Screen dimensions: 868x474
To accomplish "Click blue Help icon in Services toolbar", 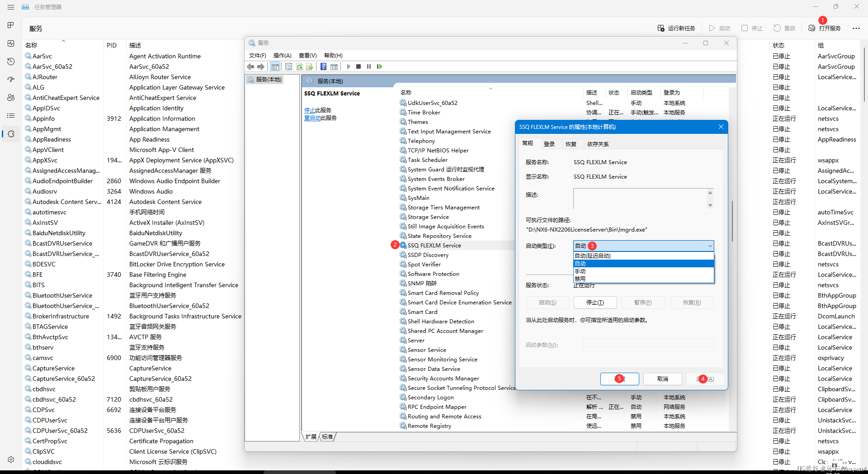I will pyautogui.click(x=323, y=66).
